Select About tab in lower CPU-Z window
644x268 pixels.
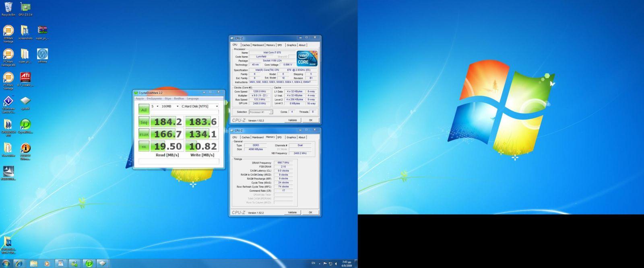302,137
